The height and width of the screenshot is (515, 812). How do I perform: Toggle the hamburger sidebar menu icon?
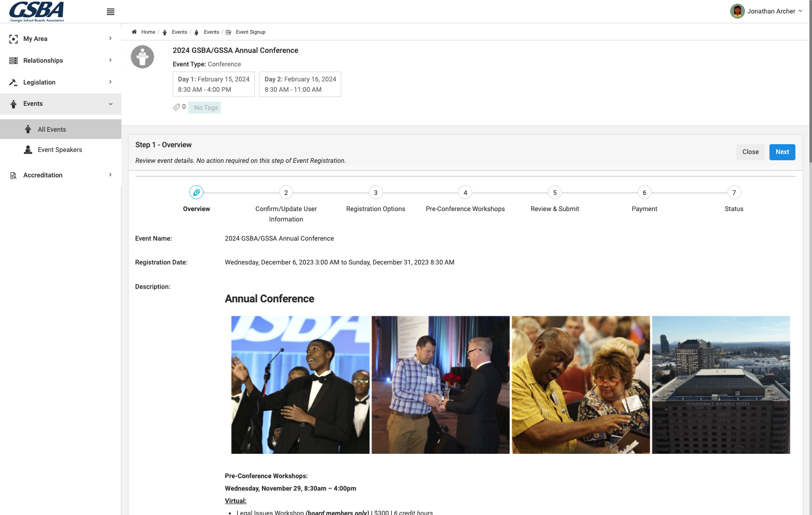(x=111, y=12)
